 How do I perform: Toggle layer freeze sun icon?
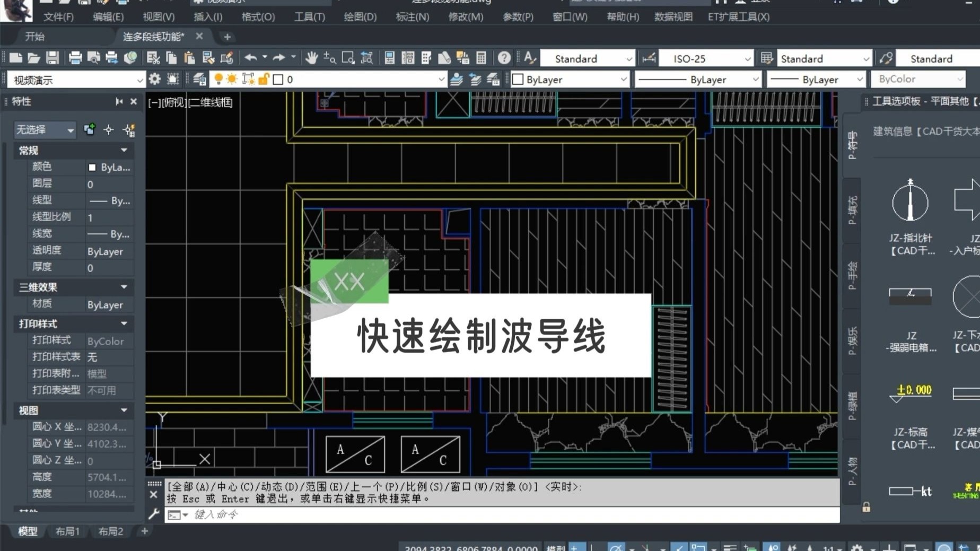coord(232,79)
